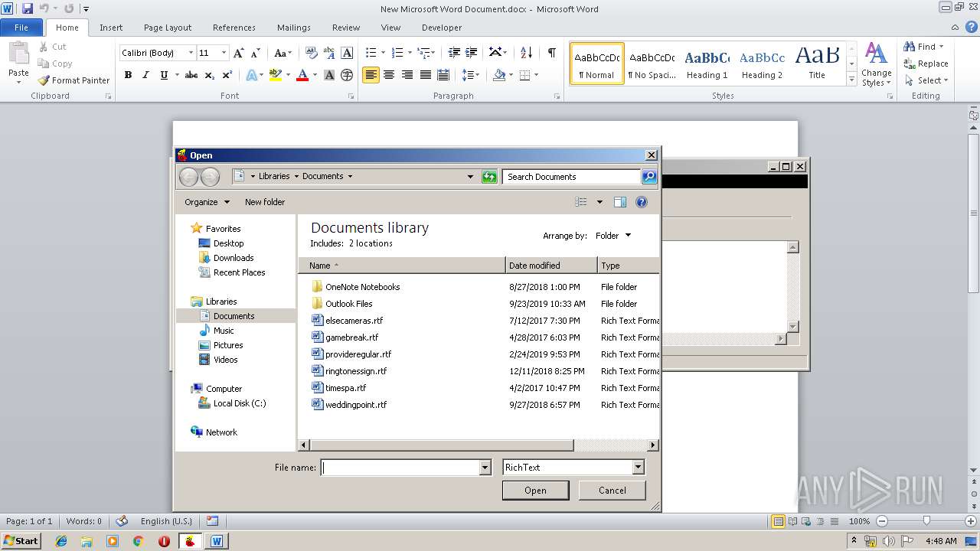Image resolution: width=980 pixels, height=551 pixels.
Task: Click Google Chrome icon in taskbar
Action: (138, 541)
